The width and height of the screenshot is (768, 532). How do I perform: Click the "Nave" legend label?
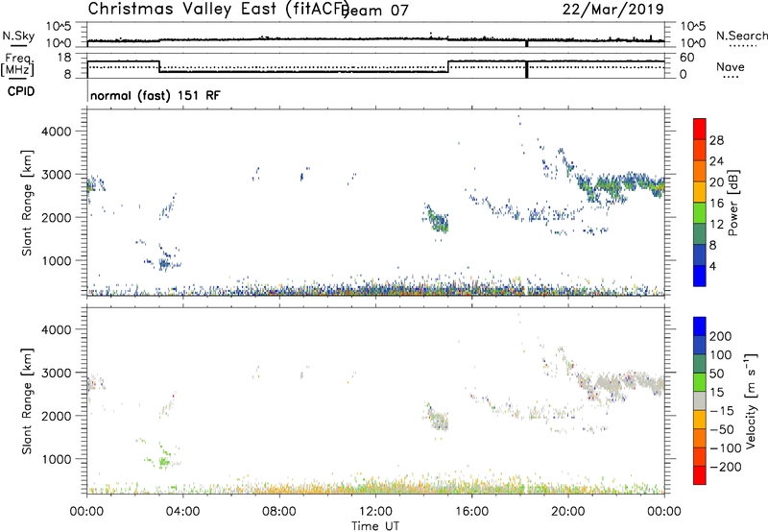click(x=731, y=67)
